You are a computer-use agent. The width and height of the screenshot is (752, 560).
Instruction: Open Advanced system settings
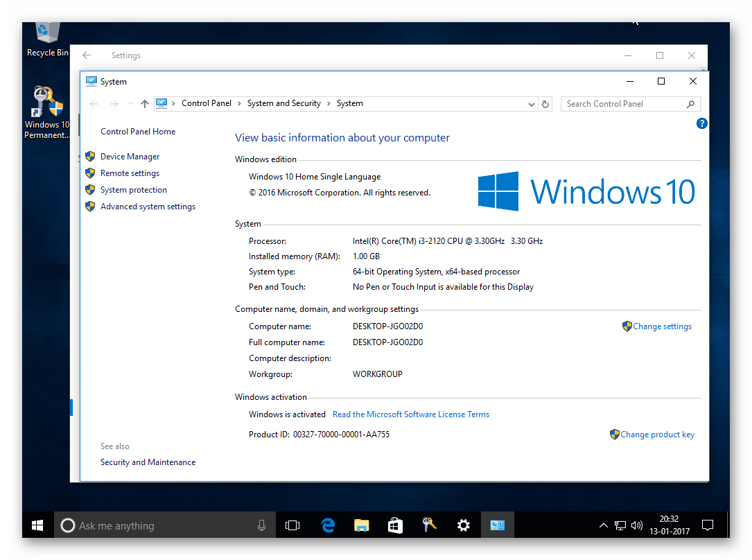click(148, 207)
